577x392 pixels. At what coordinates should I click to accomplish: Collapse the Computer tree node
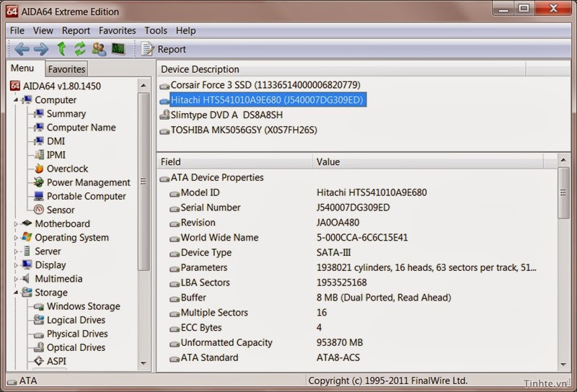click(16, 100)
